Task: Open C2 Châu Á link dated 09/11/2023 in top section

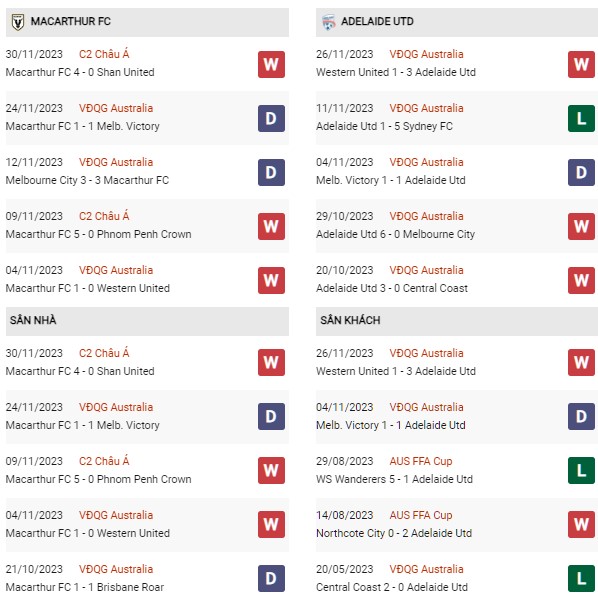Action: click(104, 216)
